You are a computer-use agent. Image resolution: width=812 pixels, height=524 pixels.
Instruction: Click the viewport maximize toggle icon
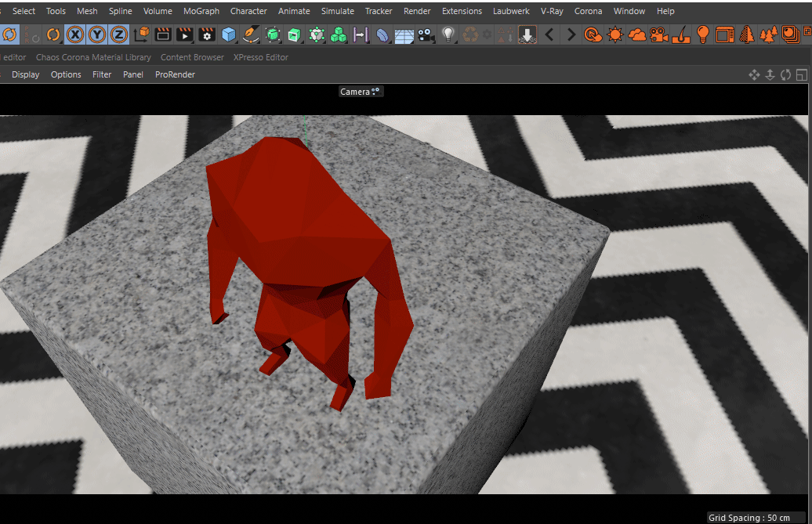(801, 74)
